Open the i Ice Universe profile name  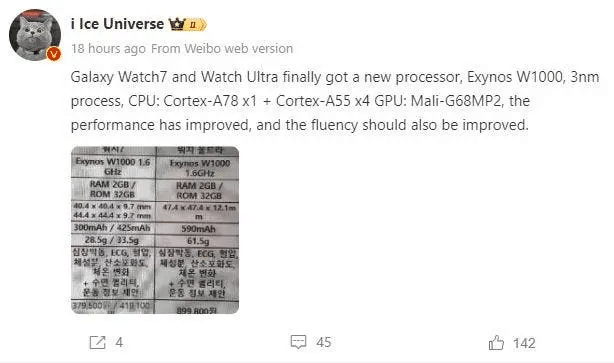tap(117, 24)
